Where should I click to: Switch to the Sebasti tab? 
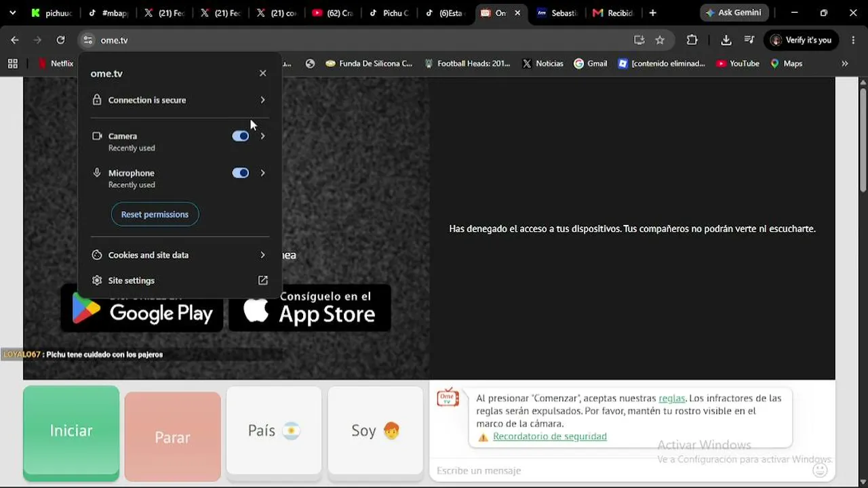(x=556, y=13)
